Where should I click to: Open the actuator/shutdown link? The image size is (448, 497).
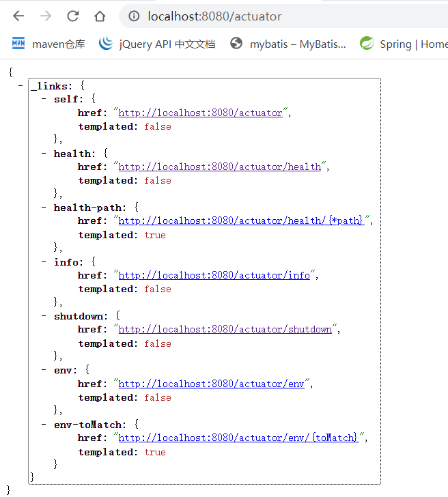coord(225,330)
